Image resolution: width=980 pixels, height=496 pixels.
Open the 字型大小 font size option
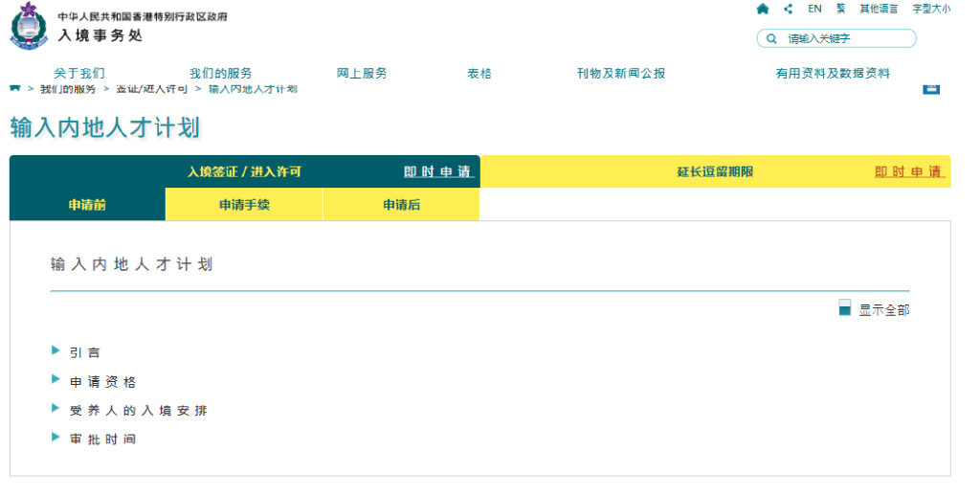[x=930, y=9]
